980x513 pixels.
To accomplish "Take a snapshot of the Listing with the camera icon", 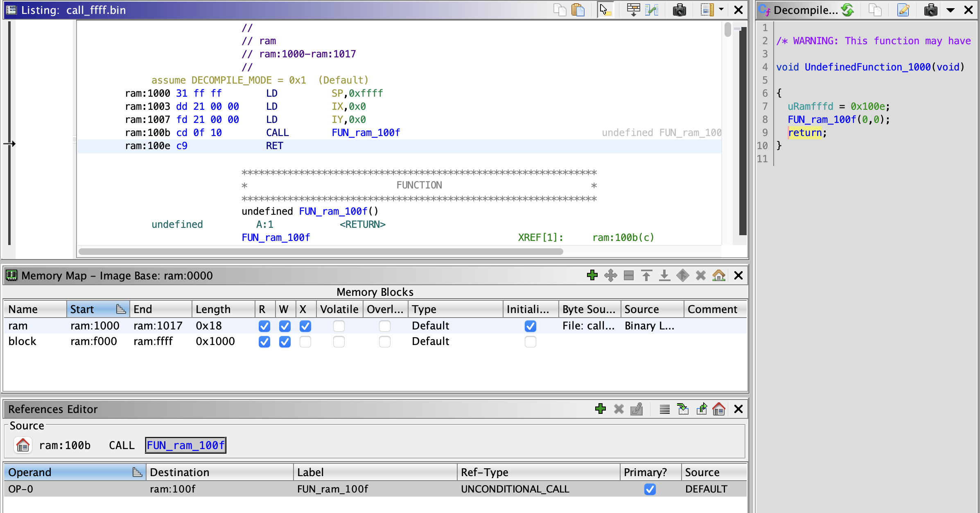I will pos(680,10).
